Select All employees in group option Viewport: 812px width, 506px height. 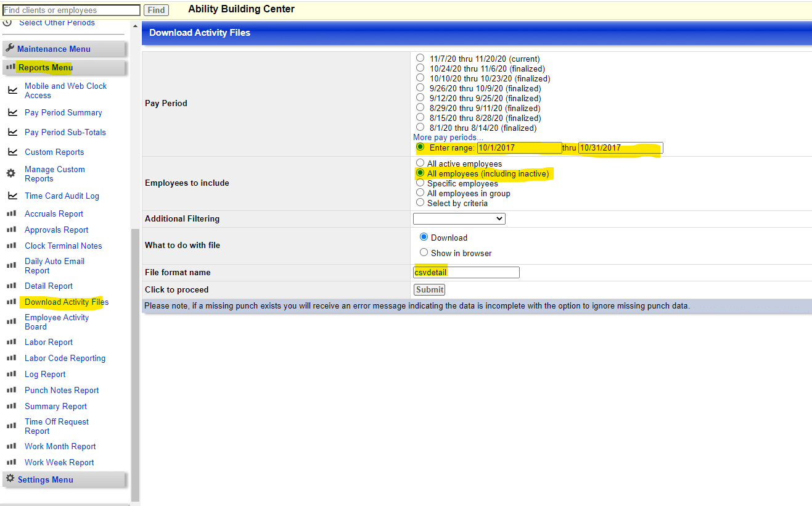(x=420, y=193)
